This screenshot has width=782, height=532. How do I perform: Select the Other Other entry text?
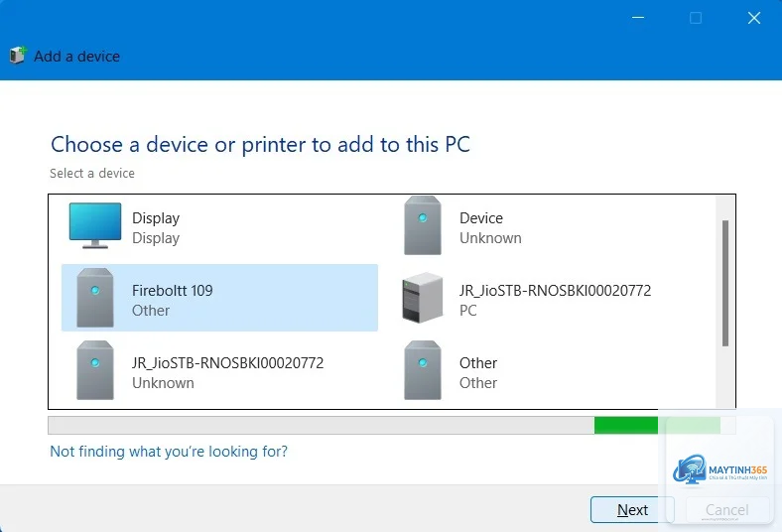(x=477, y=372)
